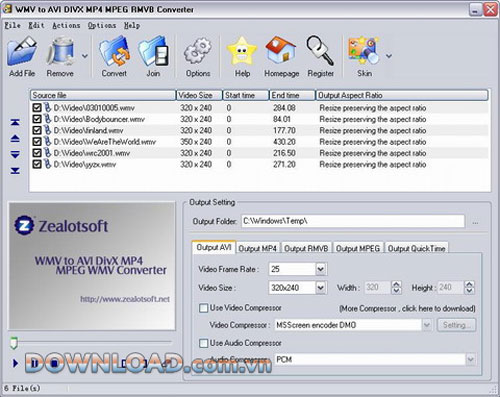Expand the Remove button dropdown arrow
This screenshot has width=500, height=397.
click(x=85, y=56)
